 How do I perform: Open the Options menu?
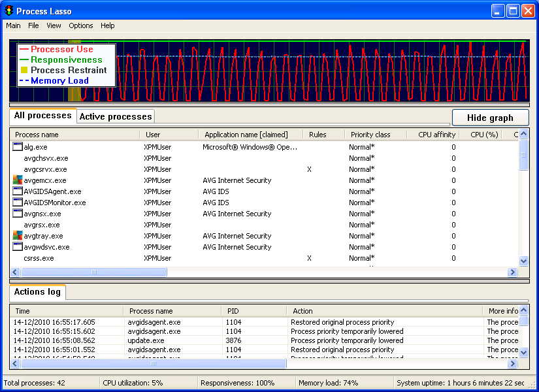tap(81, 25)
